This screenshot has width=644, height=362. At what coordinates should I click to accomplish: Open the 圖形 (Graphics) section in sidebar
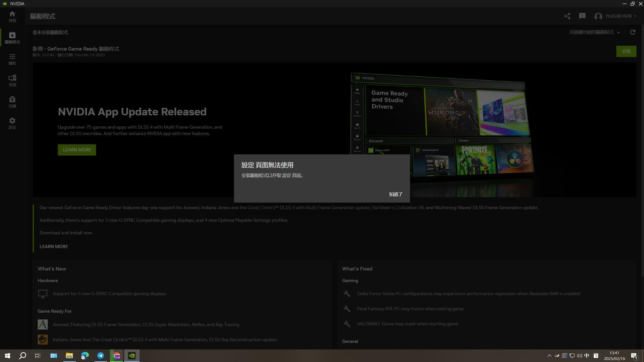pyautogui.click(x=12, y=59)
